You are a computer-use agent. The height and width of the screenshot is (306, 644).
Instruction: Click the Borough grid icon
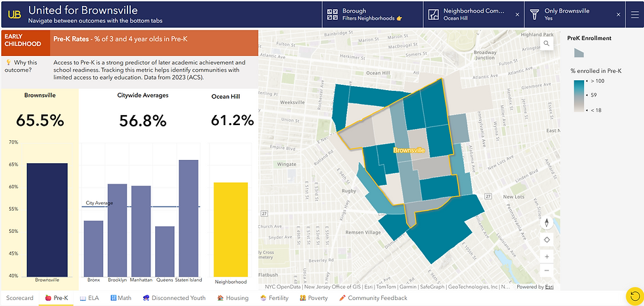click(x=332, y=14)
